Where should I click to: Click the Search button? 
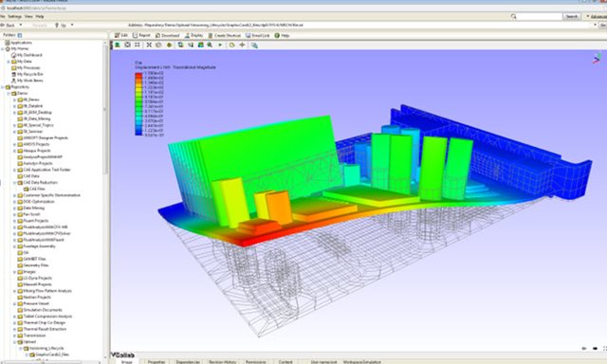pos(572,16)
